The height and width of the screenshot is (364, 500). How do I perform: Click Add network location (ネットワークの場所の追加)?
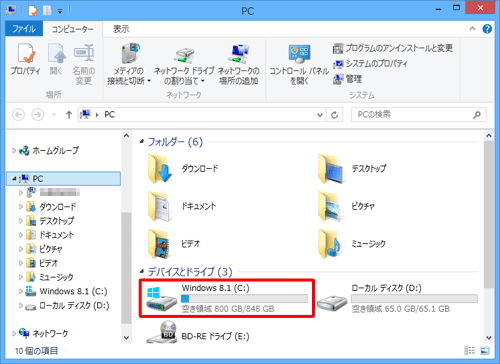point(239,64)
